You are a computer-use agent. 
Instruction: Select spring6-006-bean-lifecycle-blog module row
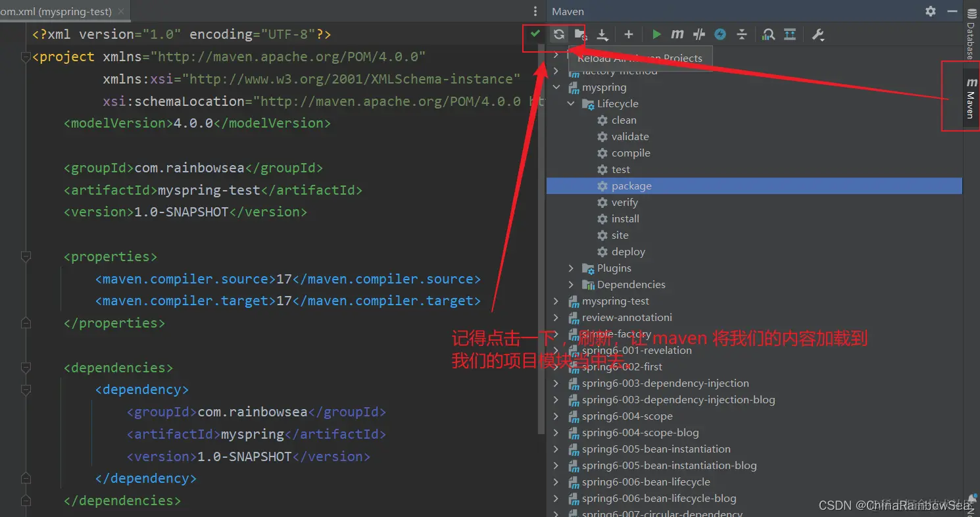point(754,498)
